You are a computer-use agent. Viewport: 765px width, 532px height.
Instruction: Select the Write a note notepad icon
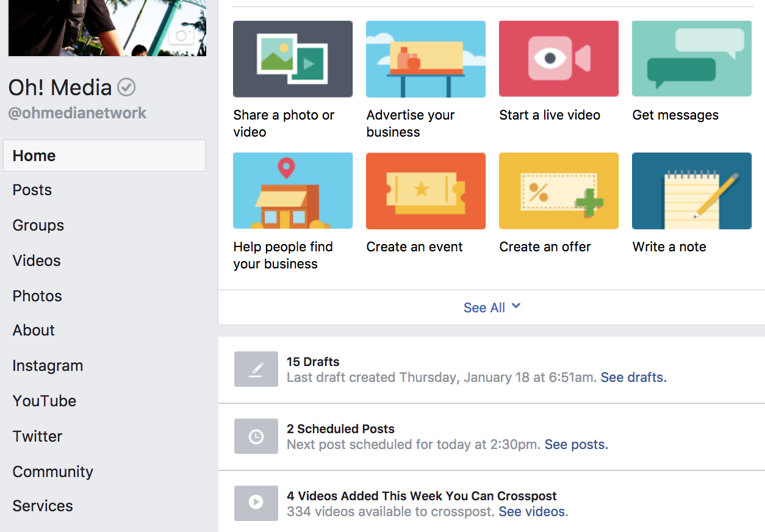tap(692, 191)
